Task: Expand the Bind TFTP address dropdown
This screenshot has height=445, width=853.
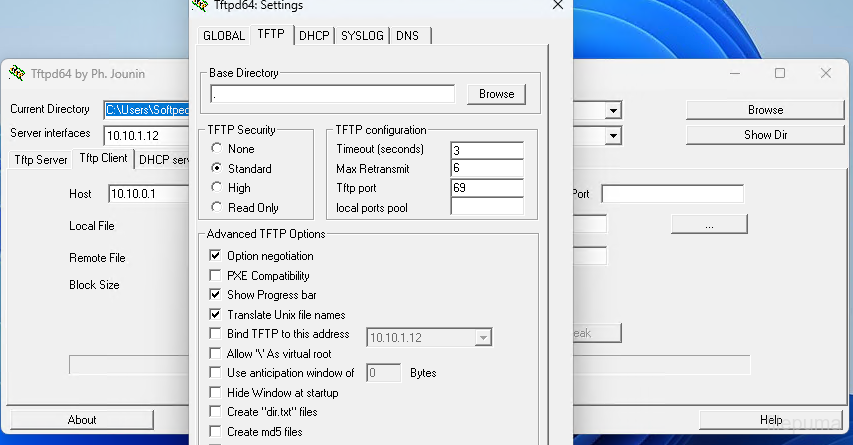Action: (483, 338)
